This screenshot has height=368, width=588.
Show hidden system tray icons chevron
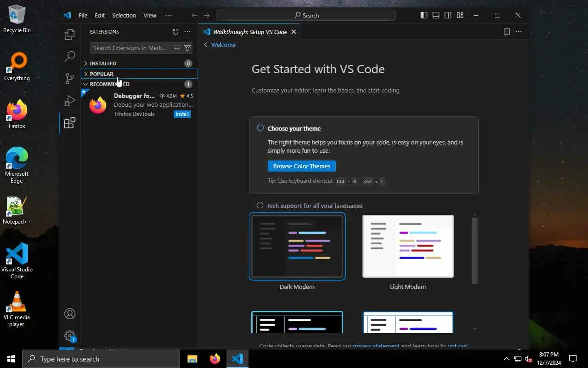[x=507, y=359]
